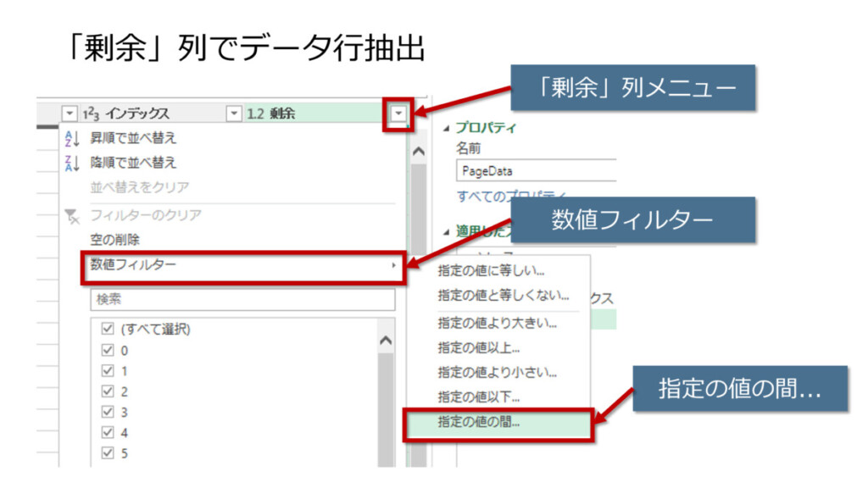Uncheck the value 0 checkbox
Image resolution: width=868 pixels, height=488 pixels.
[108, 350]
